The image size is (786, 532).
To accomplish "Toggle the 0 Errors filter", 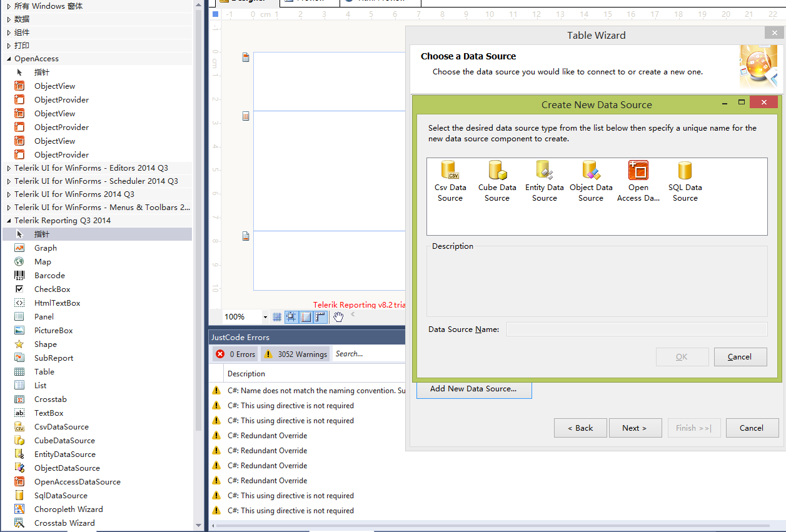I will tap(235, 354).
